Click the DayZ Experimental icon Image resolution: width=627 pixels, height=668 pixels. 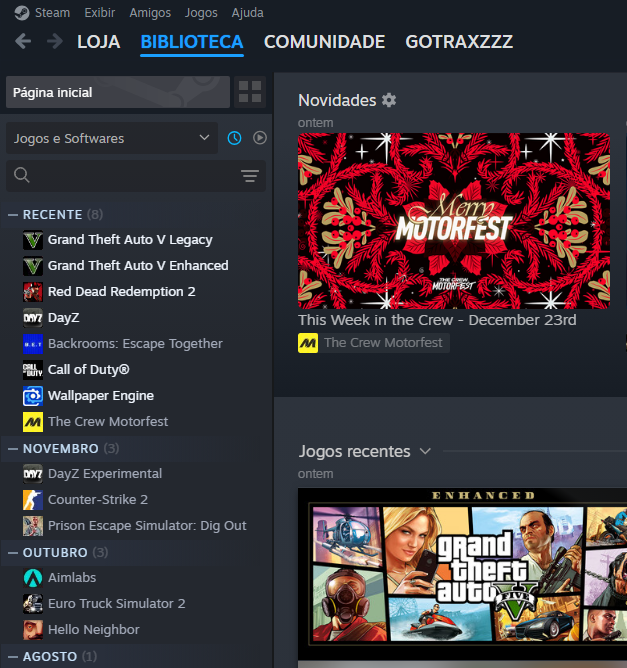(33, 474)
